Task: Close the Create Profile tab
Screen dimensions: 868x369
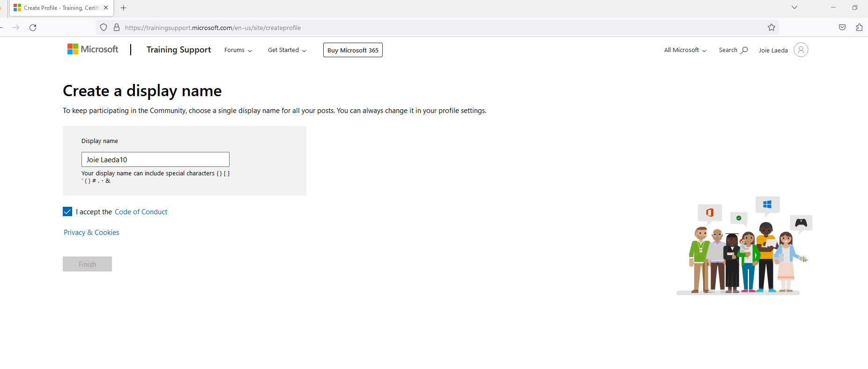Action: (x=106, y=8)
